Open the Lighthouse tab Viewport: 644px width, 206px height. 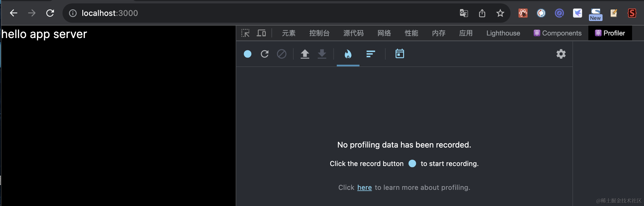click(503, 33)
